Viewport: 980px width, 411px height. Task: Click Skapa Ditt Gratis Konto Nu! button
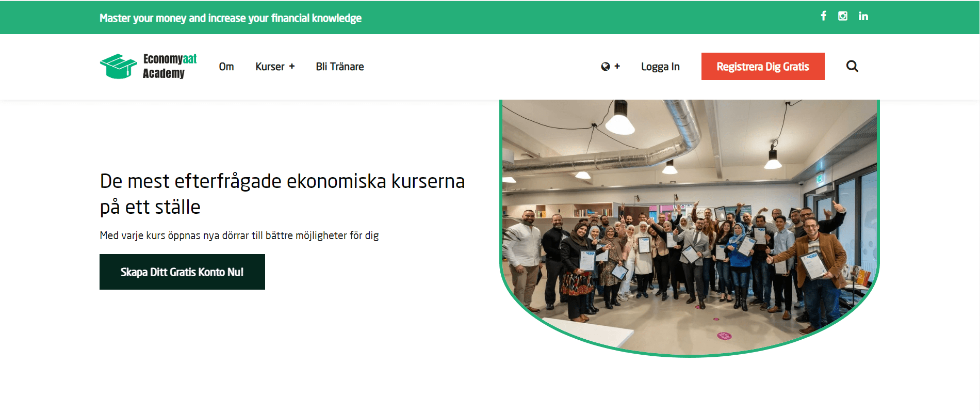[x=182, y=272]
